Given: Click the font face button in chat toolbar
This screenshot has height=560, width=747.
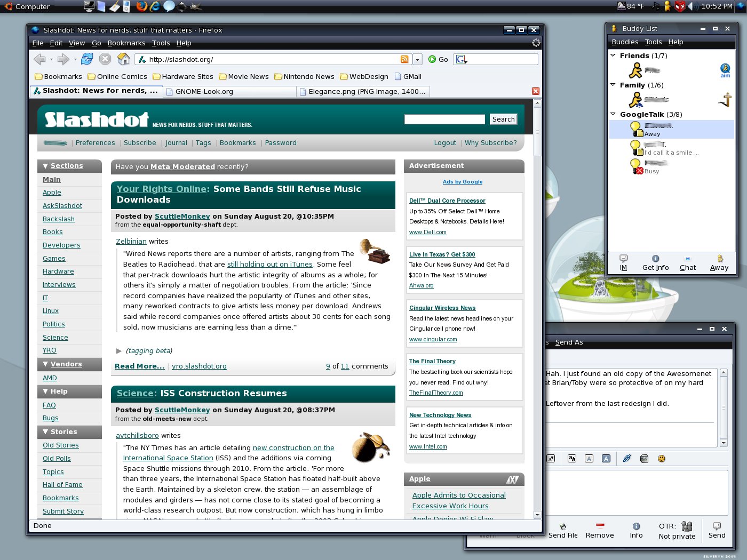Looking at the screenshot, I should click(x=572, y=459).
